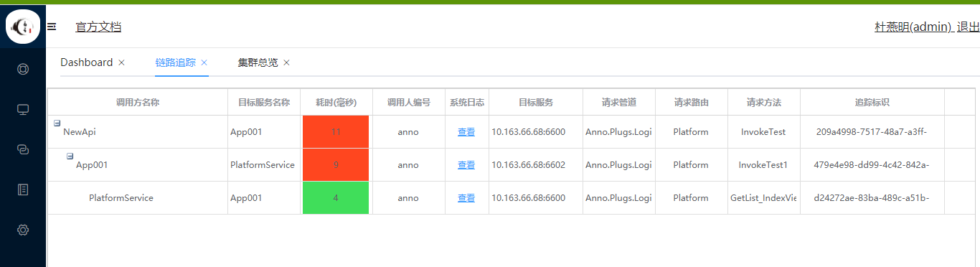Screen dimensions: 980x267
Task: Click the panda logo avatar
Action: [x=23, y=27]
